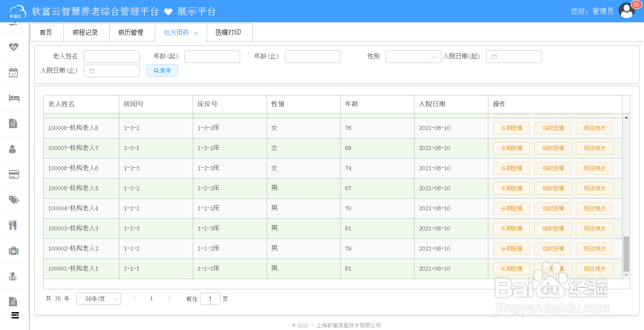Image resolution: width=644 pixels, height=330 pixels.
Task: Click the heartbeat health icon in sidebar
Action: coord(14,47)
